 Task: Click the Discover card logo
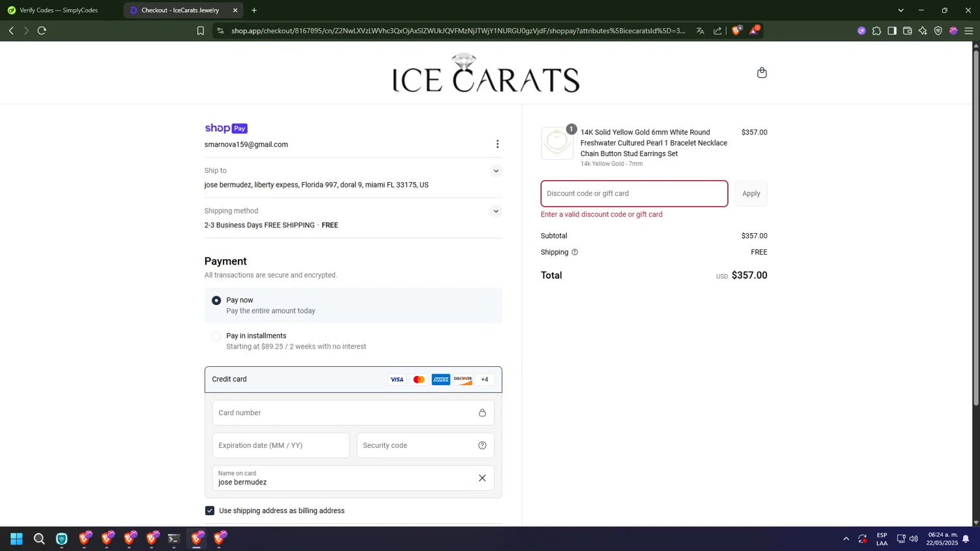tap(463, 379)
